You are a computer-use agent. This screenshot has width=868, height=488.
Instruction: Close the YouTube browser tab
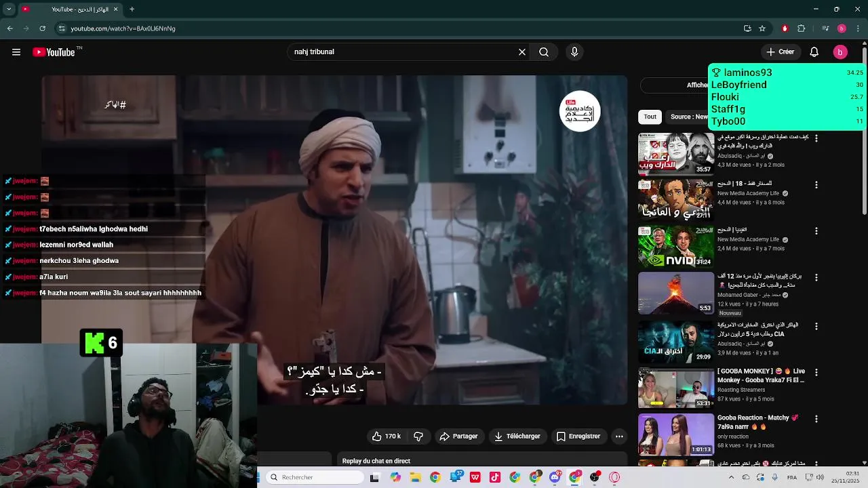[x=115, y=9]
